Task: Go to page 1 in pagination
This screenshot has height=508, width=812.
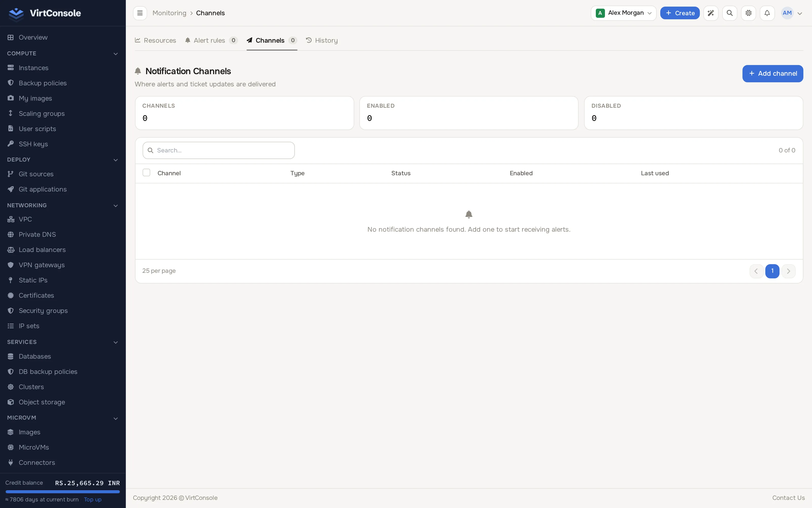Action: click(x=772, y=271)
